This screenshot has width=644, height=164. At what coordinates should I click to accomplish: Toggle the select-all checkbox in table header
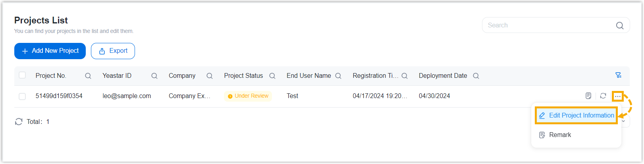pyautogui.click(x=22, y=75)
